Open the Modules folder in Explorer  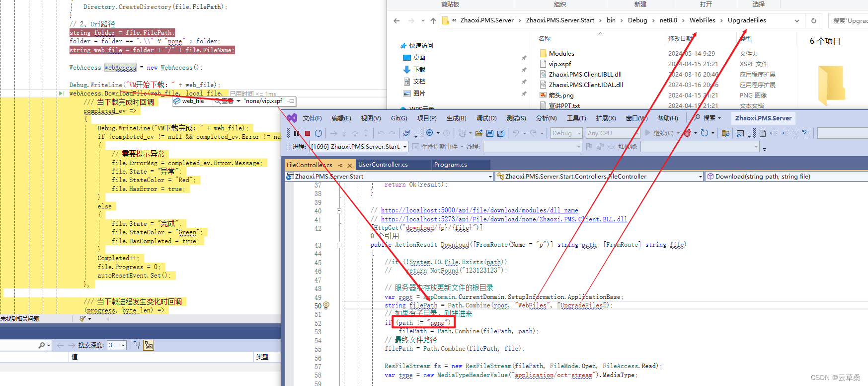click(x=561, y=54)
